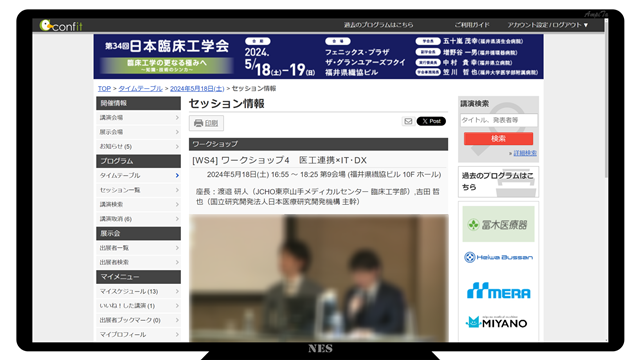Open the 詳細検索 link

click(x=525, y=153)
